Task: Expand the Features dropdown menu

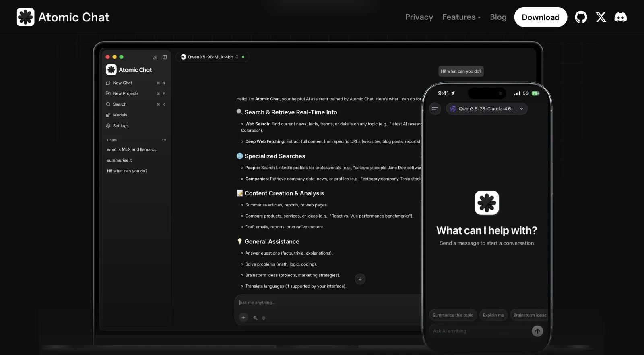Action: (461, 17)
